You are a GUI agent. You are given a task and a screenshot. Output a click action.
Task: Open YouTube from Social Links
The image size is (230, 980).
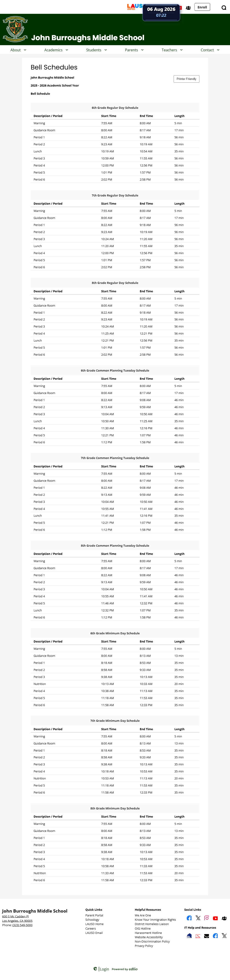pyautogui.click(x=215, y=918)
